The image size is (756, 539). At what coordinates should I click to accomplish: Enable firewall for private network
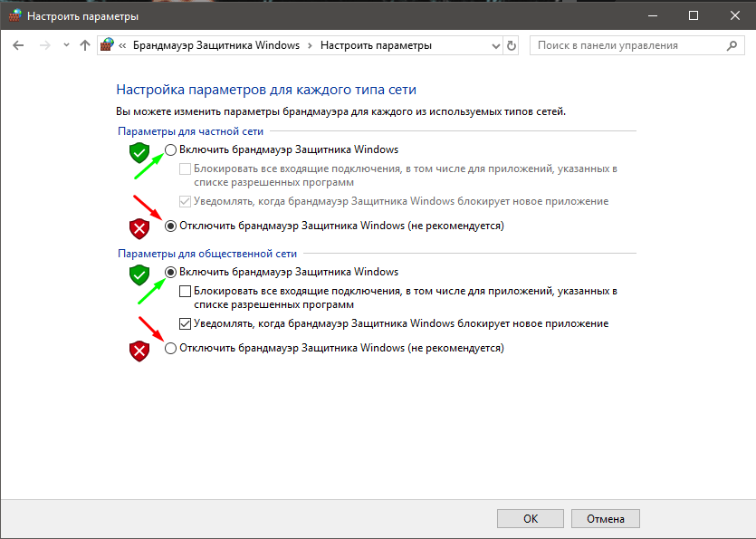[171, 149]
